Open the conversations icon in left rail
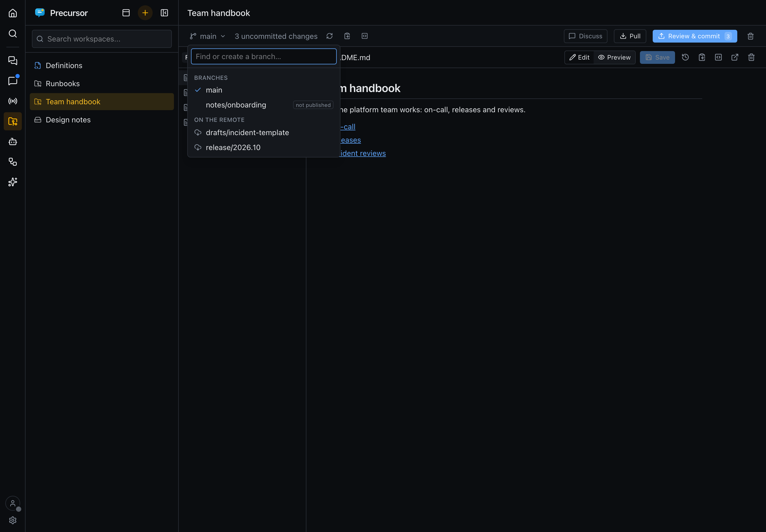The height and width of the screenshot is (532, 766). (x=13, y=60)
